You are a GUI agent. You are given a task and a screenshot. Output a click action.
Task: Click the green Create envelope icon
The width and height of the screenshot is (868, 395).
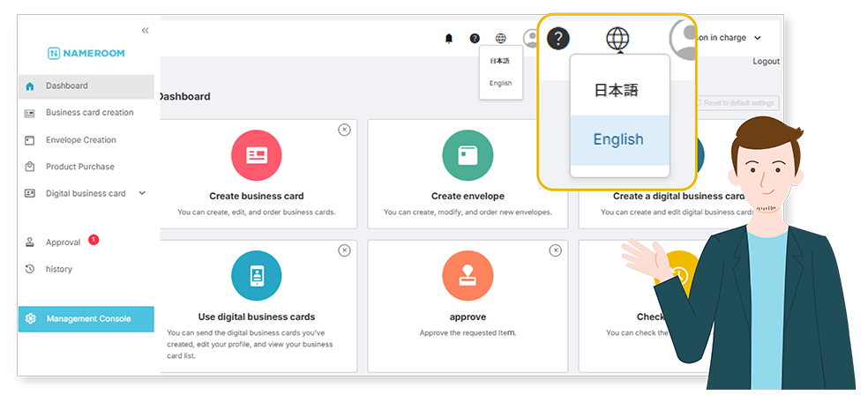point(468,156)
